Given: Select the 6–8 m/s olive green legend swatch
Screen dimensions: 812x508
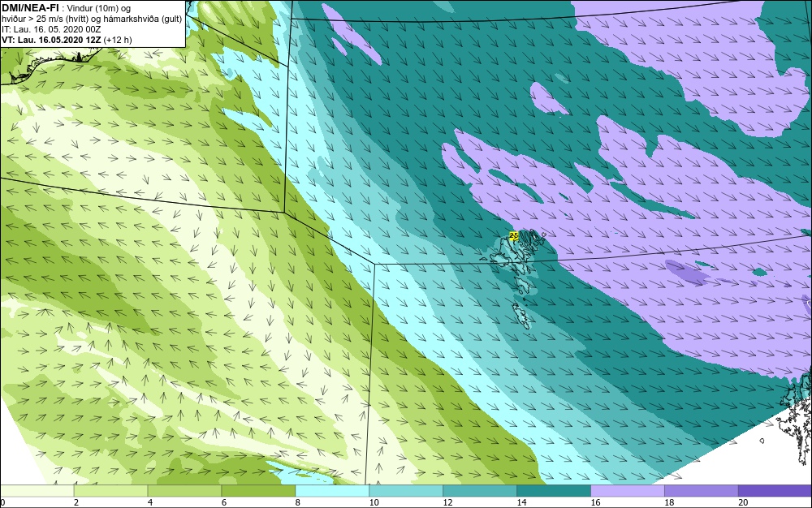Looking at the screenshot, I should (x=258, y=491).
